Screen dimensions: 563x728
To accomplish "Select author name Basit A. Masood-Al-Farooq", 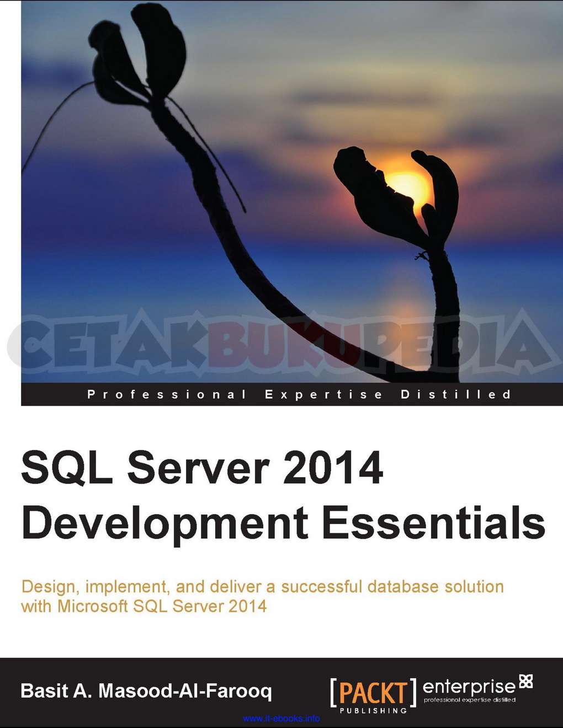I will pos(146,691).
